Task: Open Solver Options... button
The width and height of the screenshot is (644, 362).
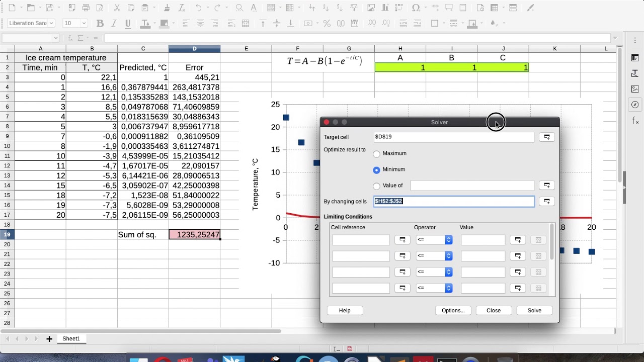Action: 453,310
